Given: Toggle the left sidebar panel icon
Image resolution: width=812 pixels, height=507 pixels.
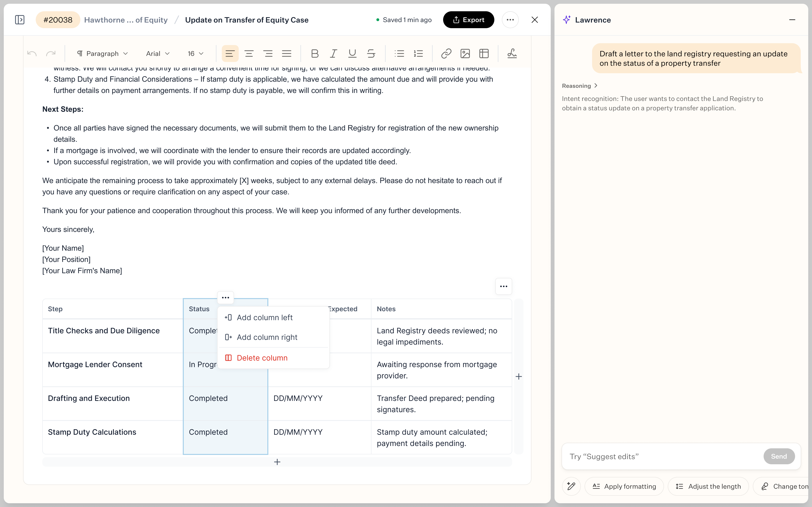Looking at the screenshot, I should tap(20, 20).
